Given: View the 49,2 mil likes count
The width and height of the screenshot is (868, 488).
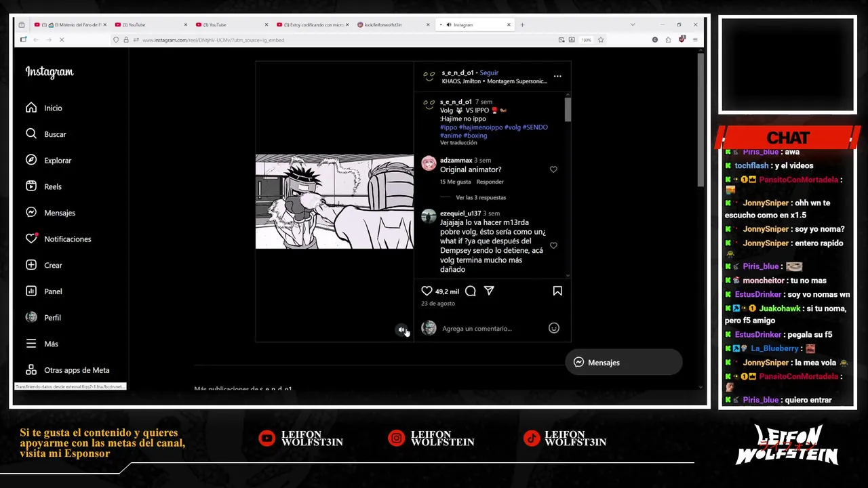Looking at the screenshot, I should (x=447, y=291).
